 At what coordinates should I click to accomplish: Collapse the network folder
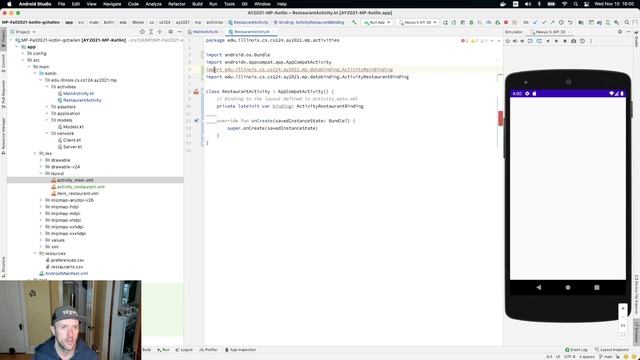click(47, 133)
